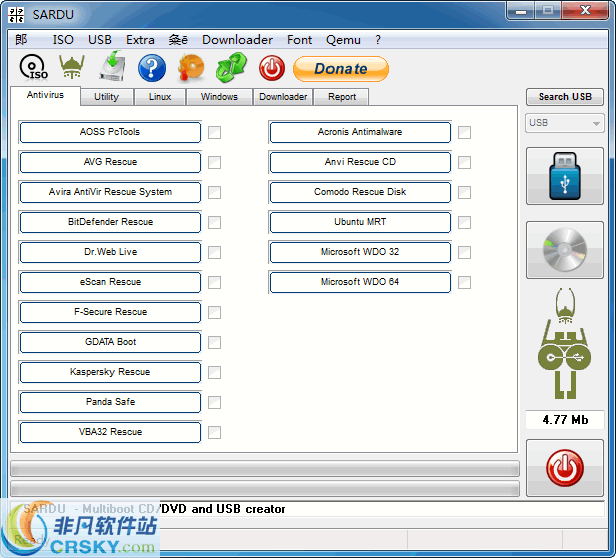Minimize the SARDU window
The image size is (616, 558).
coord(521,11)
